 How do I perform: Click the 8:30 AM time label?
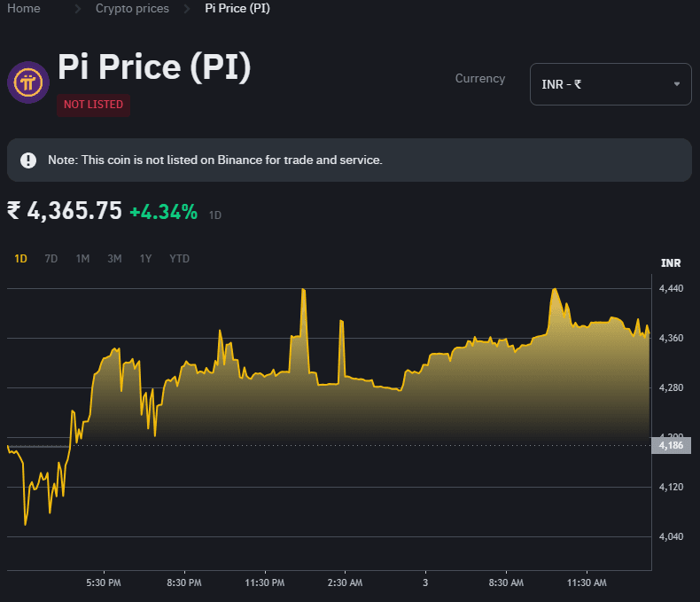point(506,582)
